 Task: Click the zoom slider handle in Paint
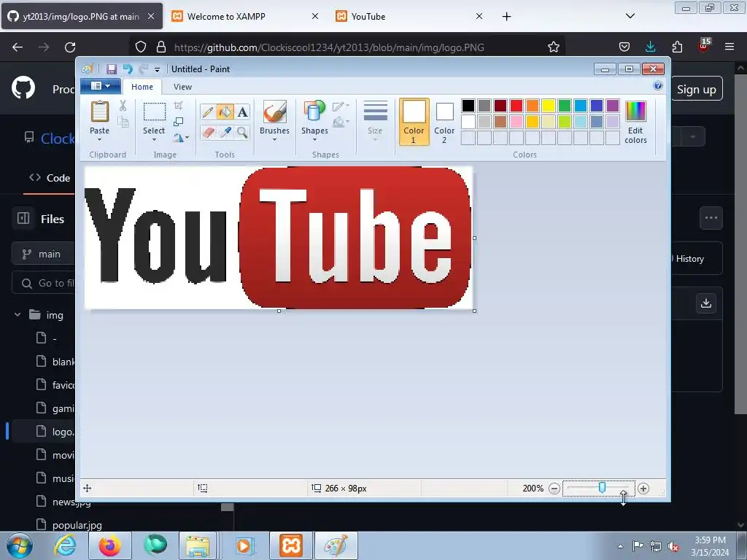click(602, 488)
